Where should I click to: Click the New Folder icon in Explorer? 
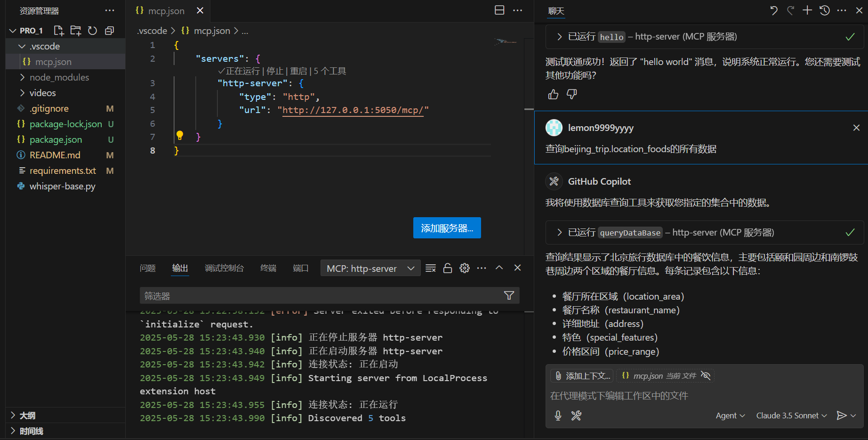coord(75,30)
